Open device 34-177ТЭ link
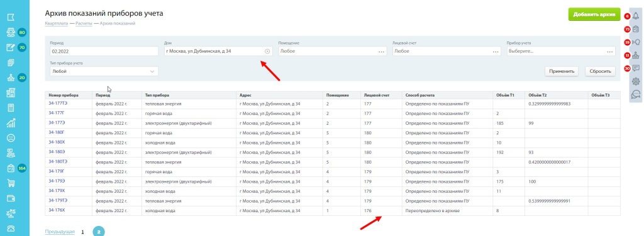The image size is (644, 236). tap(57, 103)
